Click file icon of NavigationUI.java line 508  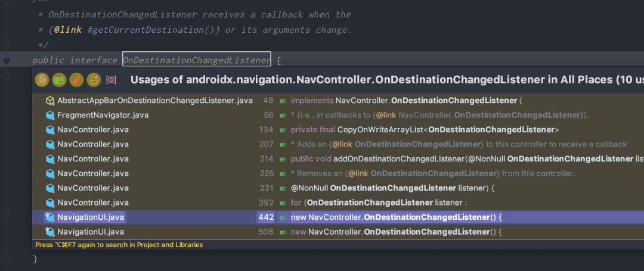point(50,232)
